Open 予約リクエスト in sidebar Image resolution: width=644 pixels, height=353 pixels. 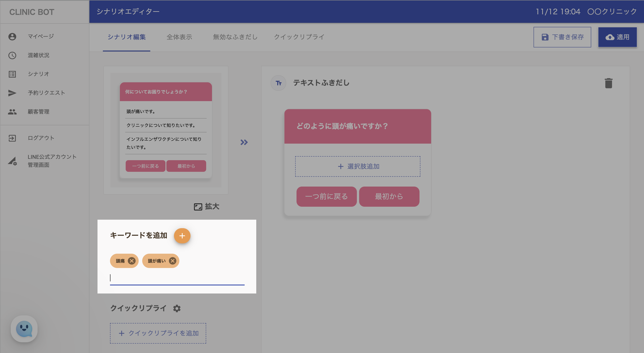tap(46, 93)
